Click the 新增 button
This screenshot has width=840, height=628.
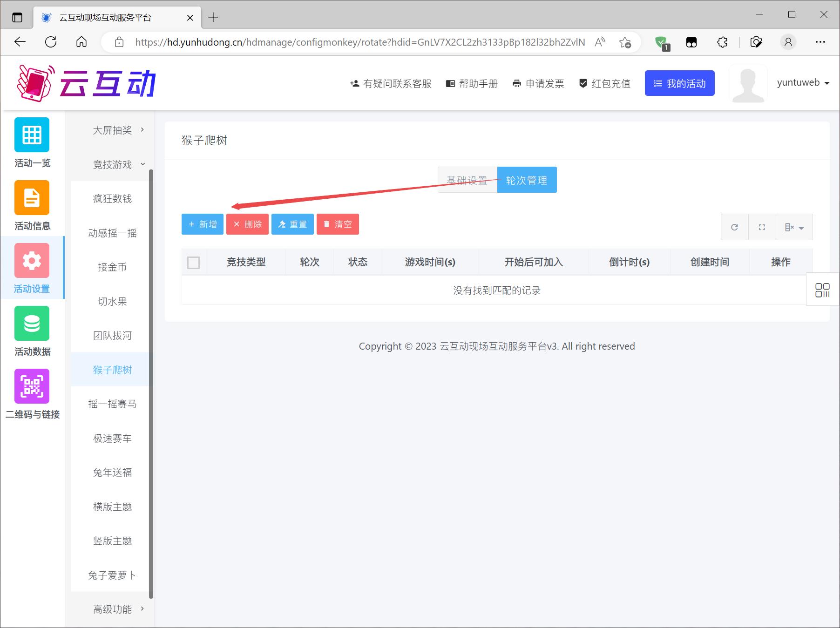click(x=203, y=224)
